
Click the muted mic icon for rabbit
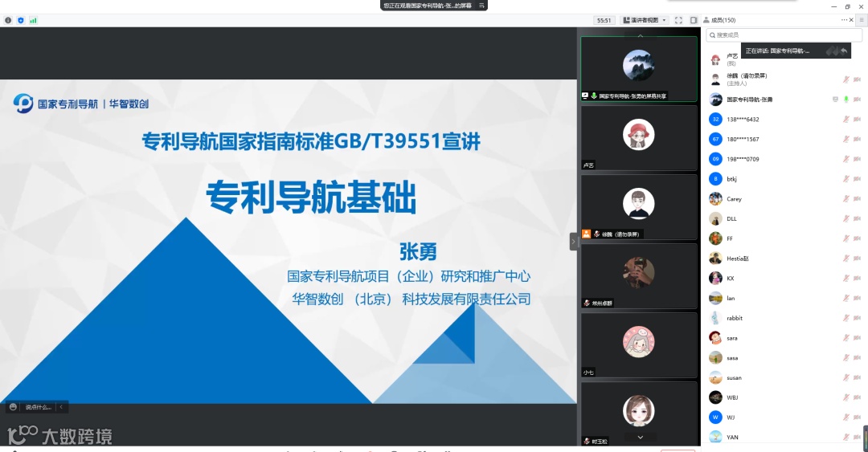point(845,318)
